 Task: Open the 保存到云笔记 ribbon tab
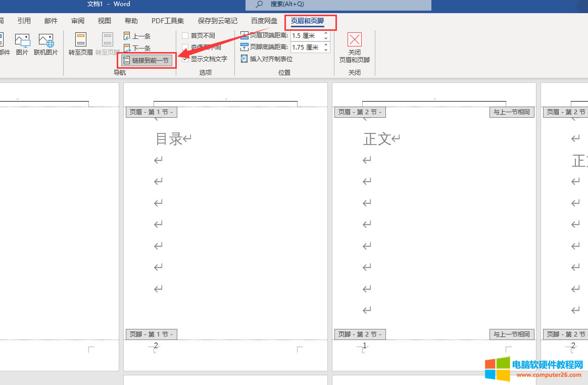pyautogui.click(x=218, y=21)
